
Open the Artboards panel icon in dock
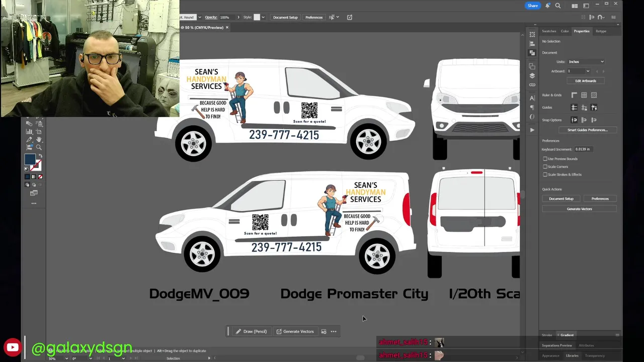532,66
